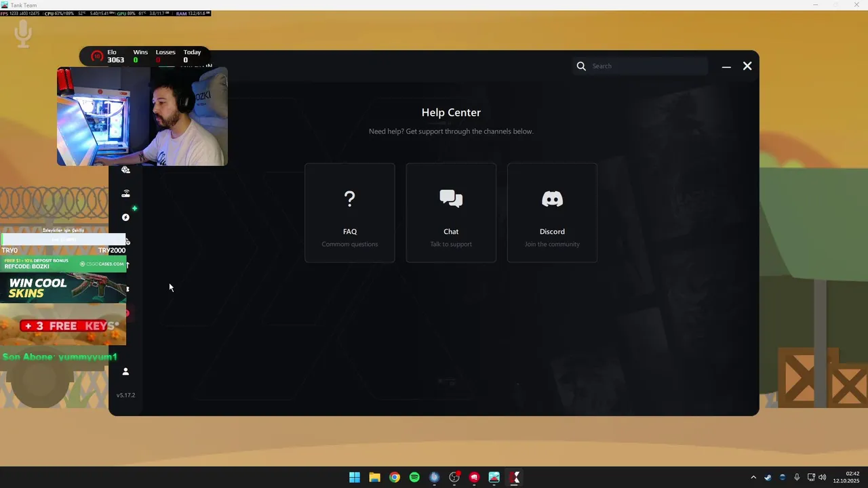Image resolution: width=868 pixels, height=488 pixels.
Task: Click the microphone tray icon
Action: click(x=797, y=477)
